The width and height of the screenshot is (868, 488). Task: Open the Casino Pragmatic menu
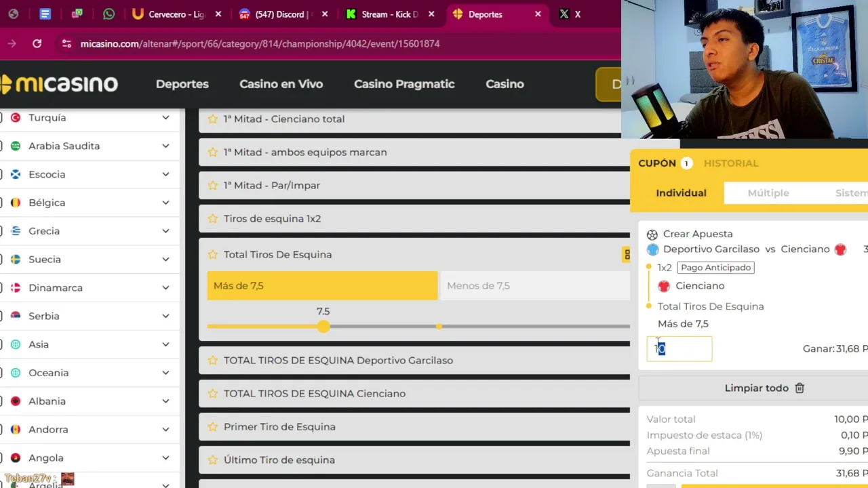pos(404,84)
